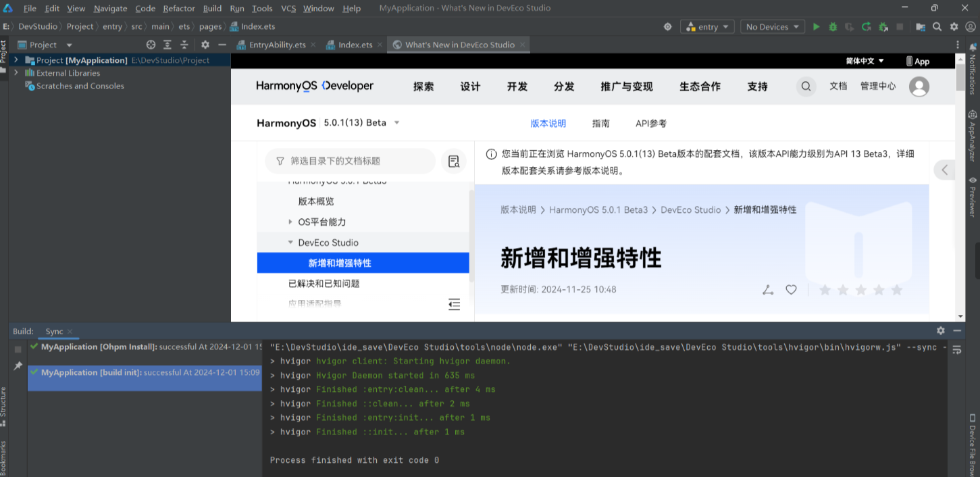Open Search Everywhere magnifier in toolbar
This screenshot has height=477, width=980.
tap(937, 27)
